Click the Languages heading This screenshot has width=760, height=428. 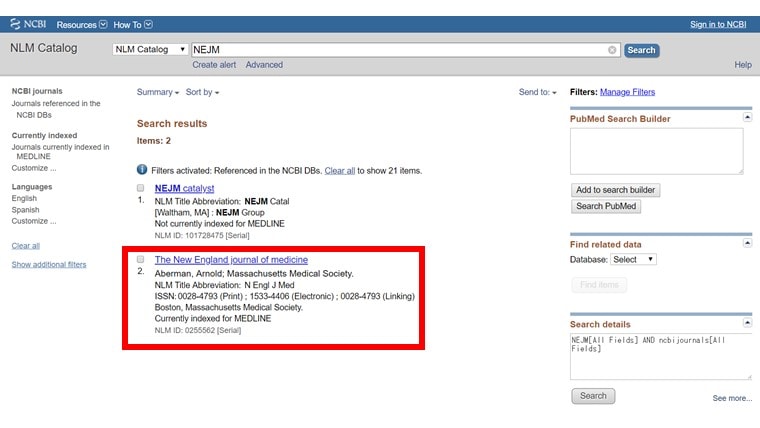pyautogui.click(x=32, y=187)
